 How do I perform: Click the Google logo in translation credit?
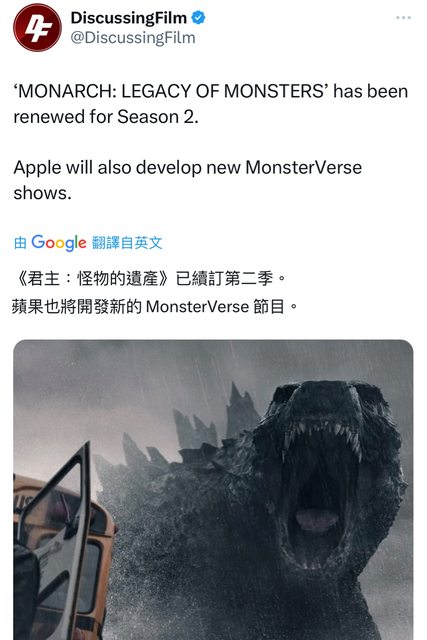coord(59,243)
